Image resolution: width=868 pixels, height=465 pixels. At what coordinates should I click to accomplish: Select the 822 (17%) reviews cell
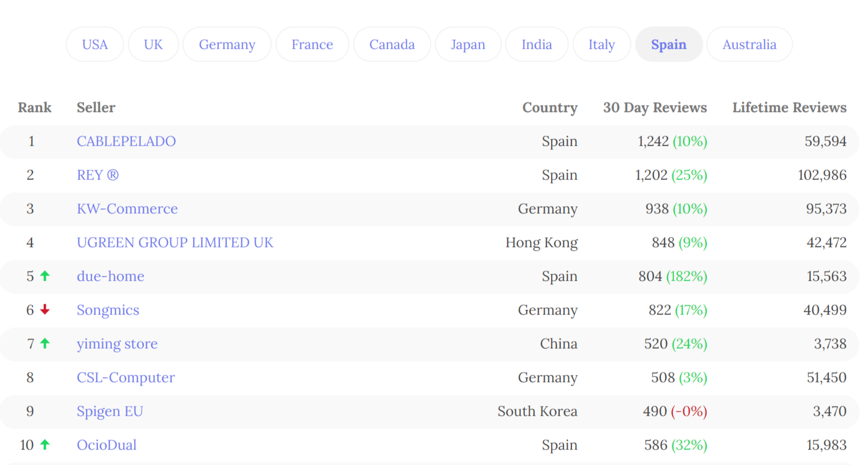(x=678, y=310)
